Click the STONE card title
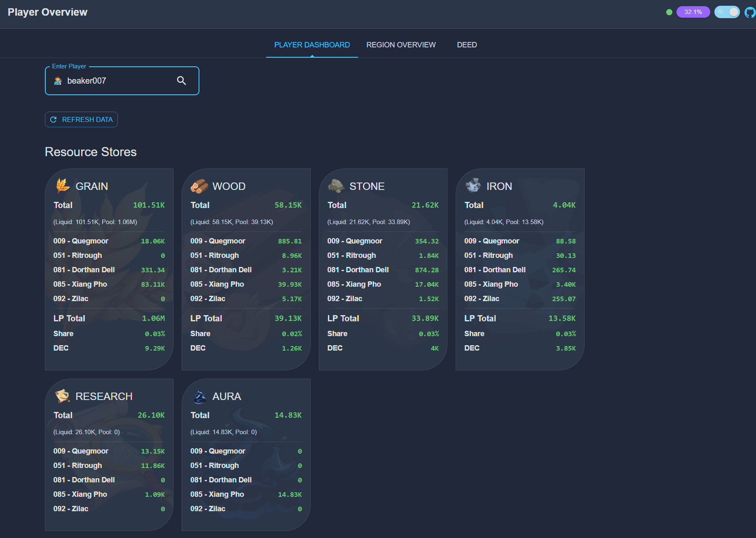The width and height of the screenshot is (756, 538). pos(367,186)
